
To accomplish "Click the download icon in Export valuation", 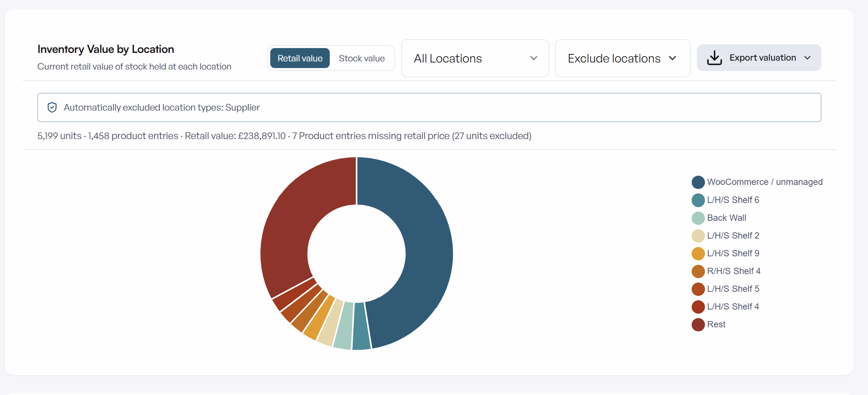I will click(714, 58).
